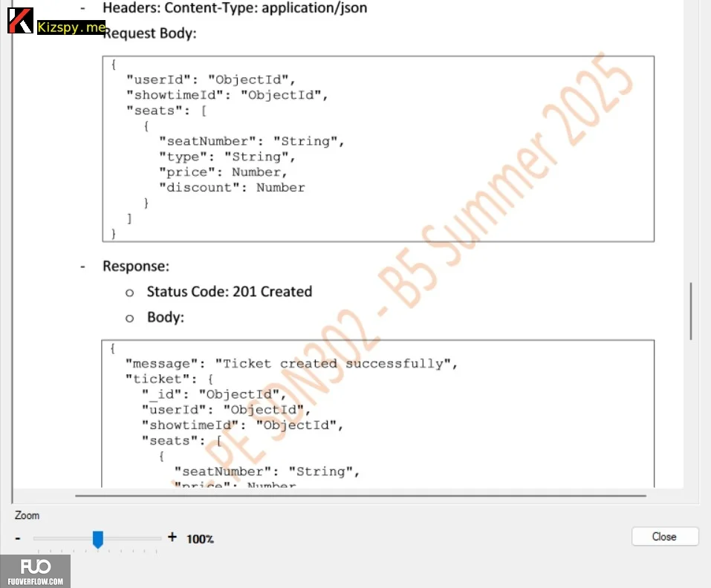
Task: Click the Kizspy.me text label
Action: 71,27
